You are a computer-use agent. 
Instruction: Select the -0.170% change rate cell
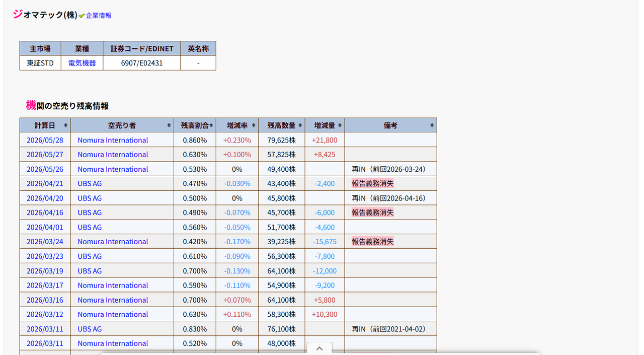[237, 242]
